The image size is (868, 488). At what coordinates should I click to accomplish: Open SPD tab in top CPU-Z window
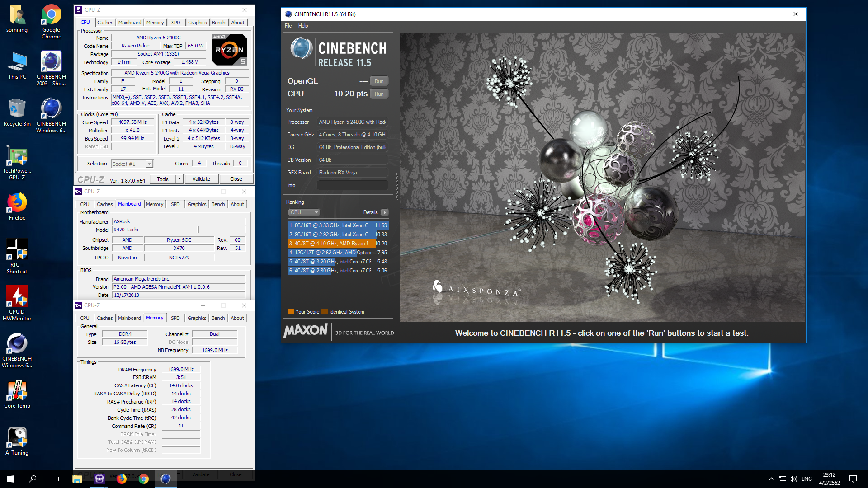[x=176, y=23]
